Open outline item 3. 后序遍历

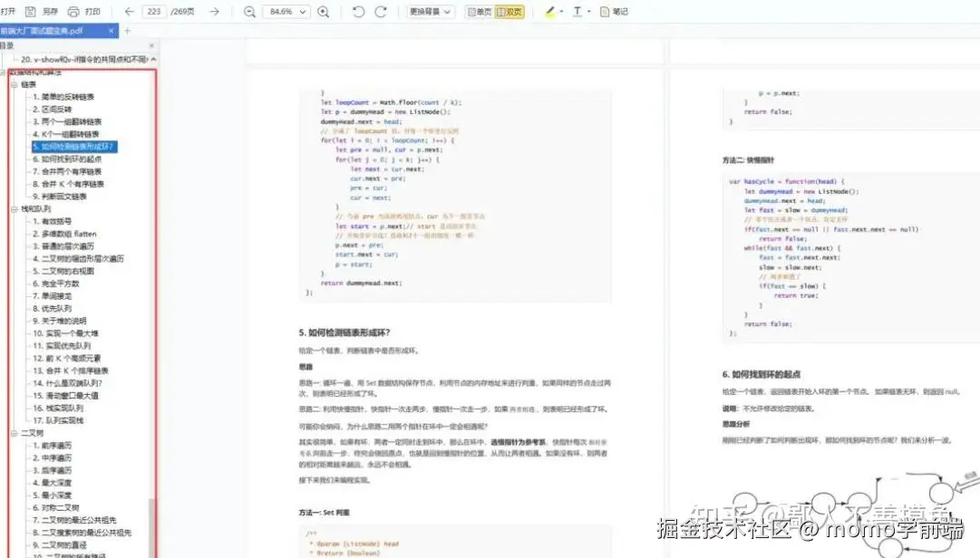(x=52, y=471)
